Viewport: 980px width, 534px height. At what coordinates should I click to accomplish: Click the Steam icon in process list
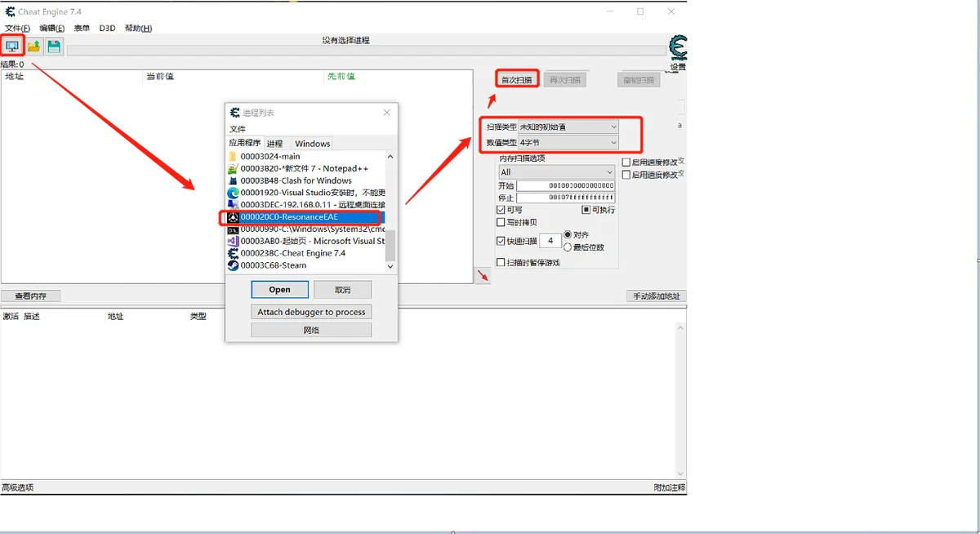coord(233,265)
